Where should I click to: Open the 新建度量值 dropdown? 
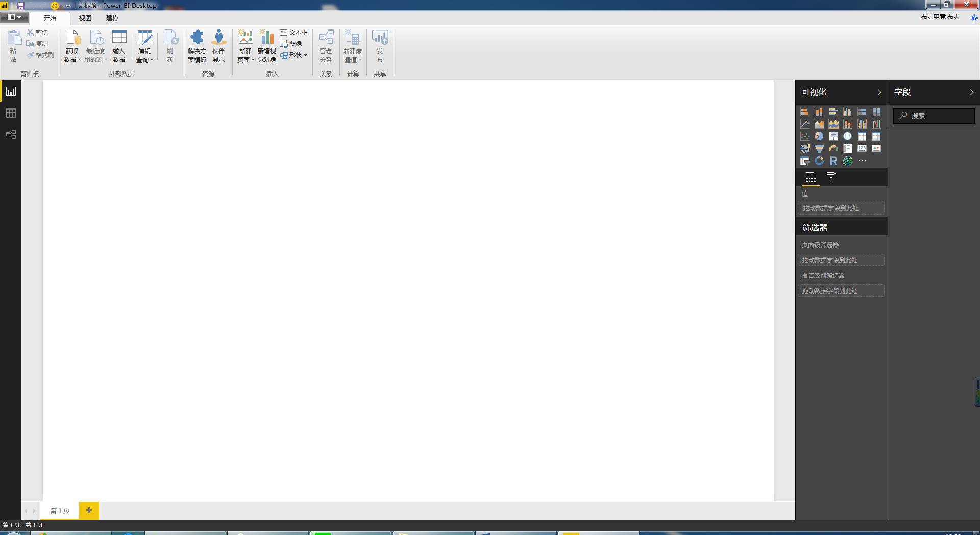coord(353,46)
